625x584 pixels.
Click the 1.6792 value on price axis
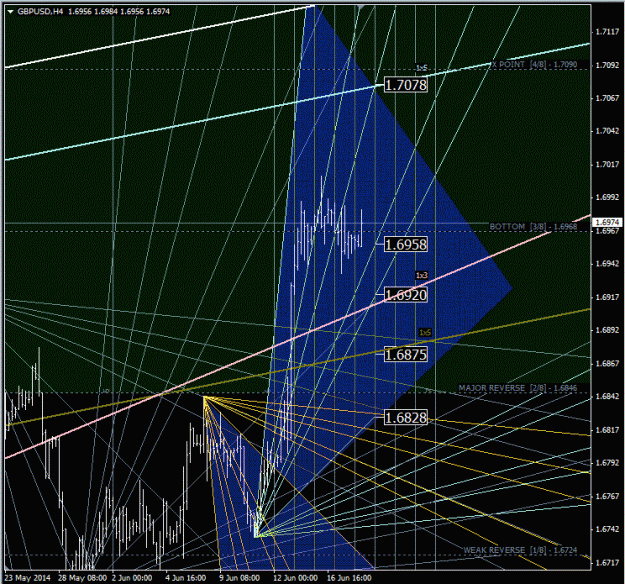607,463
